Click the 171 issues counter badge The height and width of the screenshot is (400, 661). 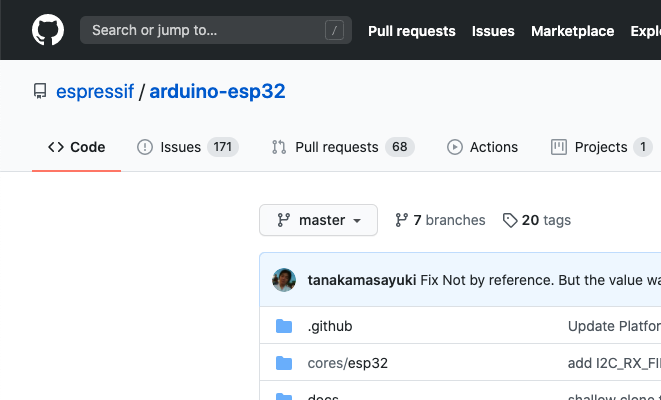click(223, 147)
